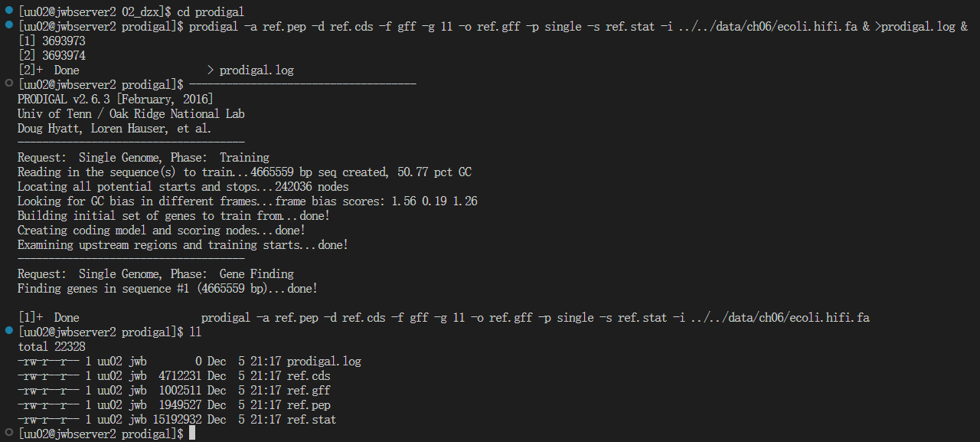
Task: Click the hollow marker beside the dashed-line prompt
Action: tap(8, 84)
